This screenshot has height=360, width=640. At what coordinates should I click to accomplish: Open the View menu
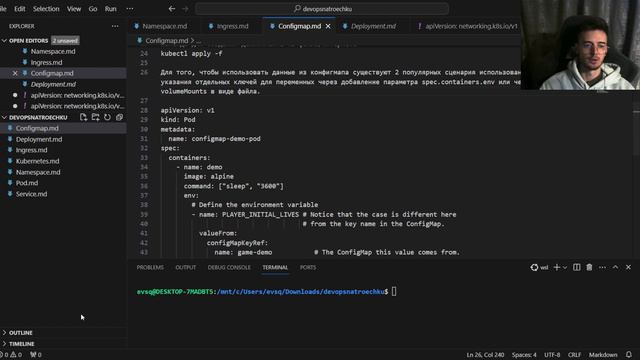[x=74, y=9]
